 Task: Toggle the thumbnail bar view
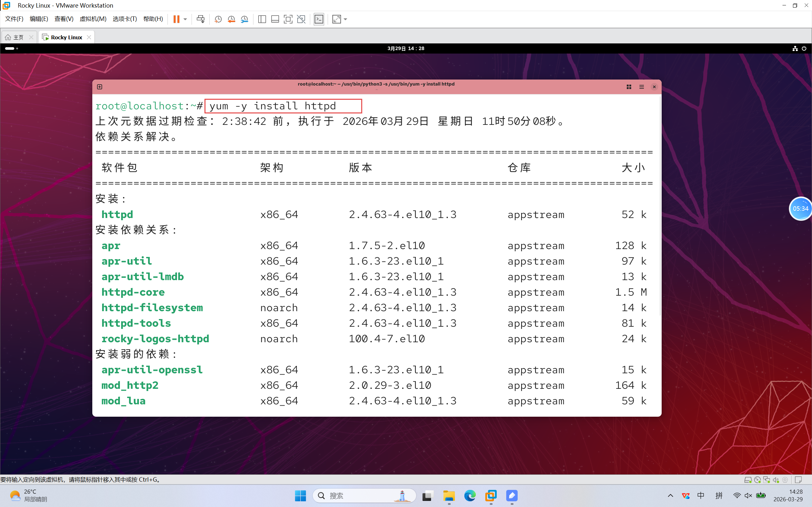coord(275,19)
